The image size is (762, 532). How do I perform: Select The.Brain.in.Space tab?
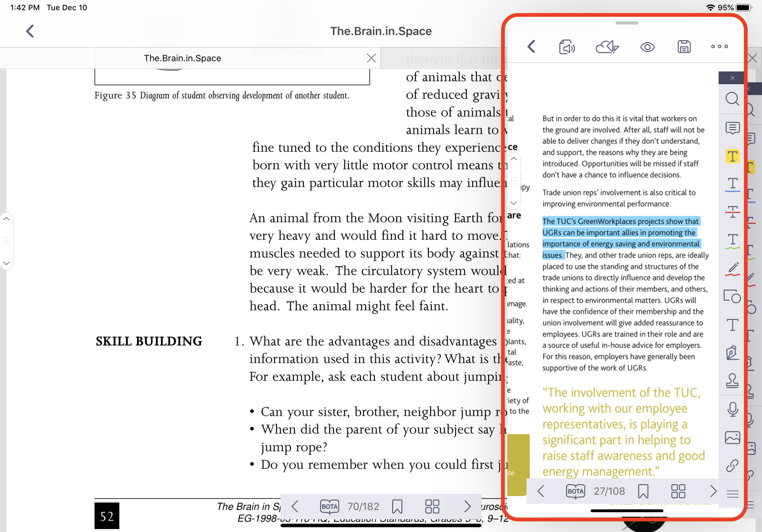[x=182, y=58]
